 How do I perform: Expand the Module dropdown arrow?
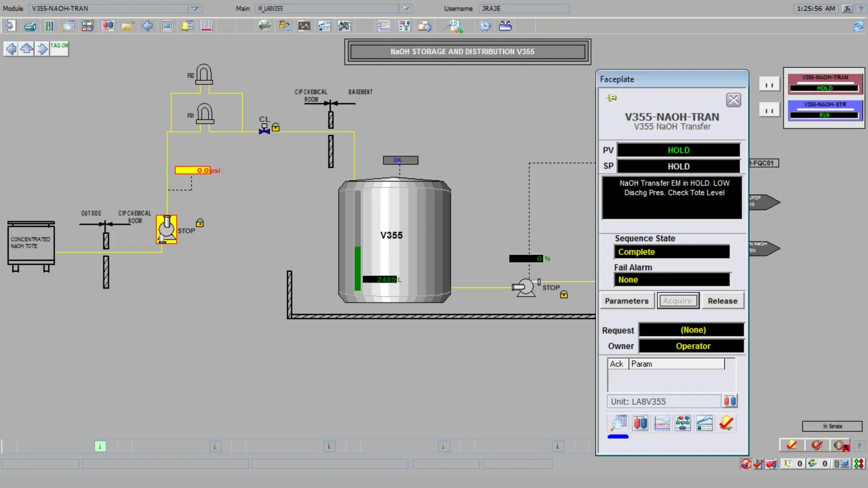[195, 9]
